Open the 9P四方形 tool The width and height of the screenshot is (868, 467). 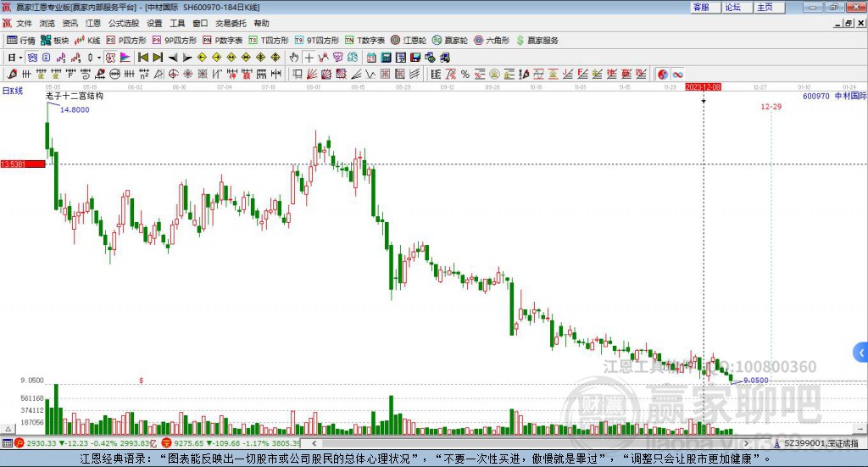(x=174, y=41)
